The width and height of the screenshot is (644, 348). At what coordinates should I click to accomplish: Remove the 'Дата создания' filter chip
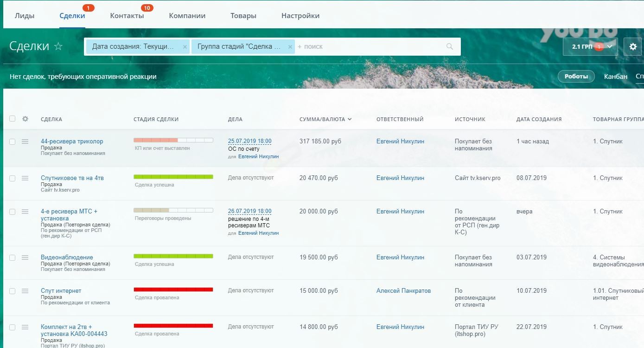click(185, 47)
